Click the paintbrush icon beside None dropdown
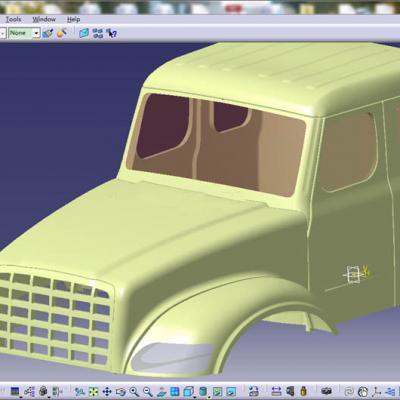 click(48, 33)
